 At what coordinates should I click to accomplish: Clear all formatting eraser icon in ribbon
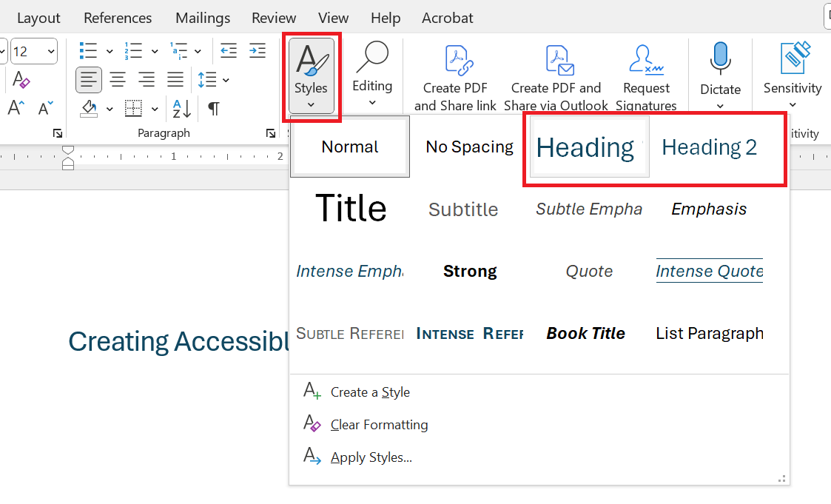pos(21,79)
